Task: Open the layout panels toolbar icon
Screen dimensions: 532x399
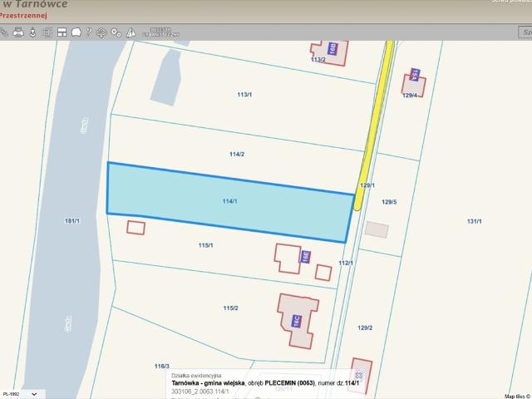Action: tap(62, 32)
